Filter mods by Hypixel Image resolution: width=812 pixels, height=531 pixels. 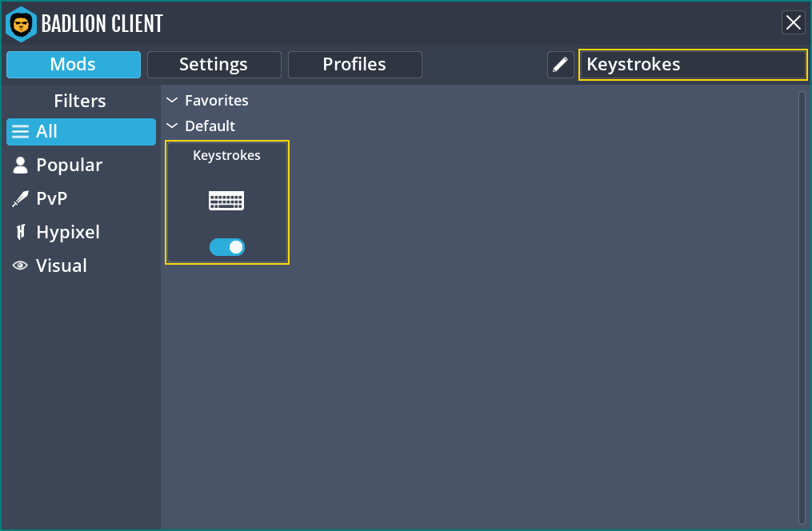point(81,233)
